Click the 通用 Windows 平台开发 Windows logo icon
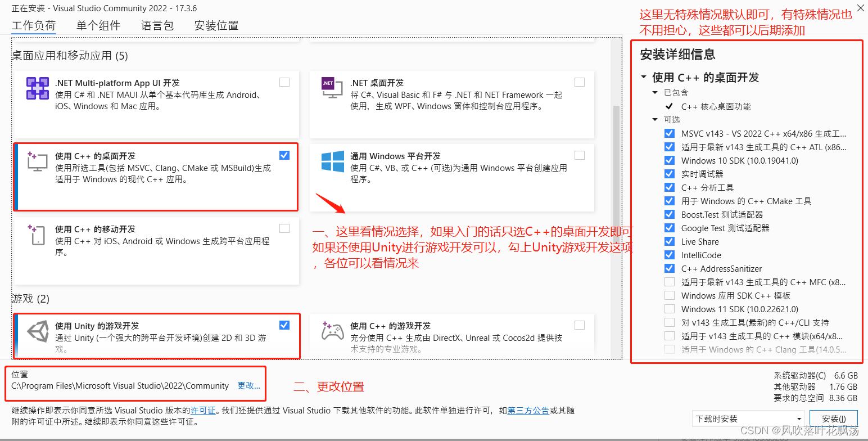Image resolution: width=868 pixels, height=441 pixels. [x=332, y=161]
